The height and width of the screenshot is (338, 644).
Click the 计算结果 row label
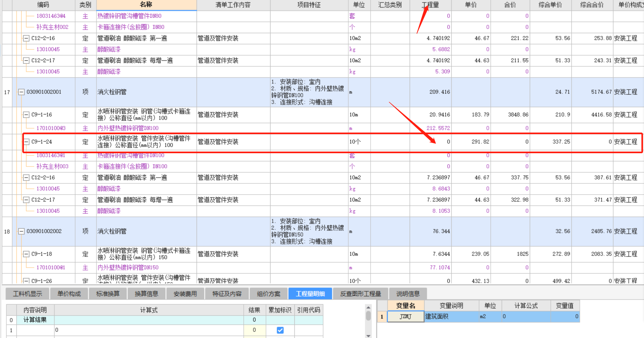[35, 320]
